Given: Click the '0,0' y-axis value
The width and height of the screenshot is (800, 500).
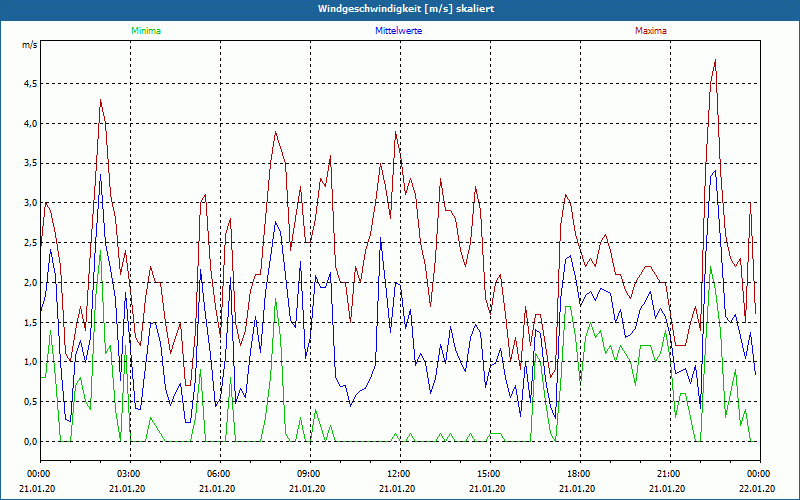Looking at the screenshot, I should pos(31,442).
